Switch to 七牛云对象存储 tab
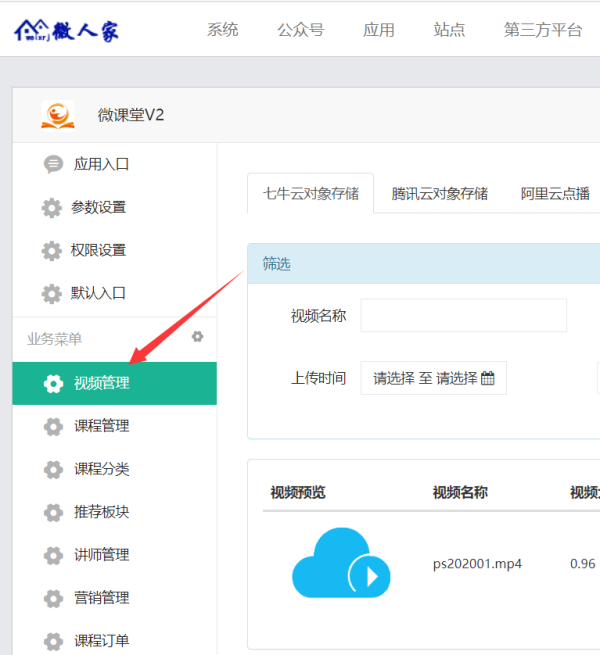 [310, 193]
